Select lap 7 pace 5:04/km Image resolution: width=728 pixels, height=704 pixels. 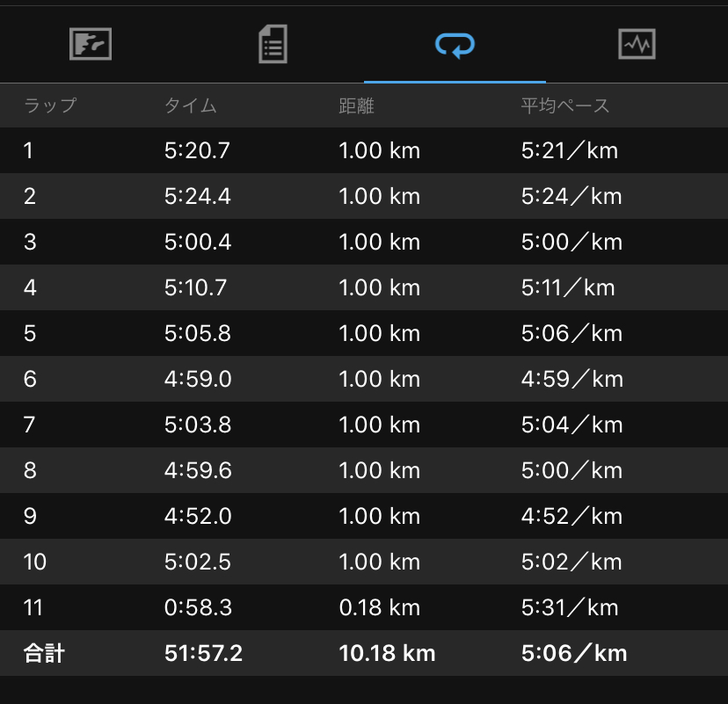pos(571,425)
